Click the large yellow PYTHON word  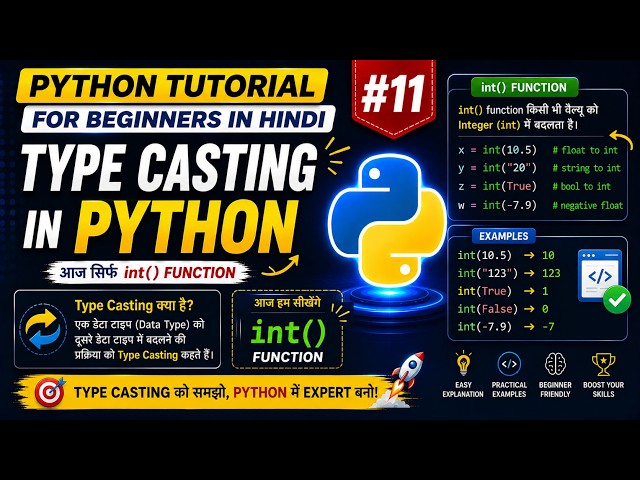[x=186, y=228]
